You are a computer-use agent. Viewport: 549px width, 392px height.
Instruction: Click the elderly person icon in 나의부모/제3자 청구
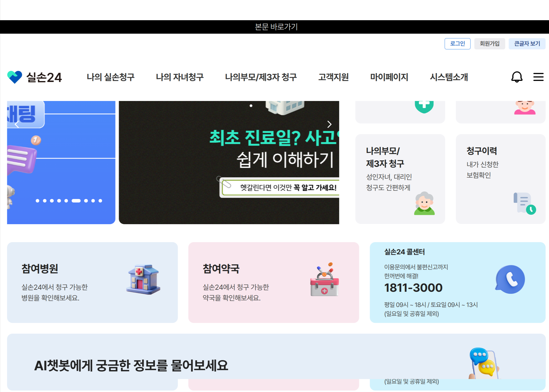424,203
